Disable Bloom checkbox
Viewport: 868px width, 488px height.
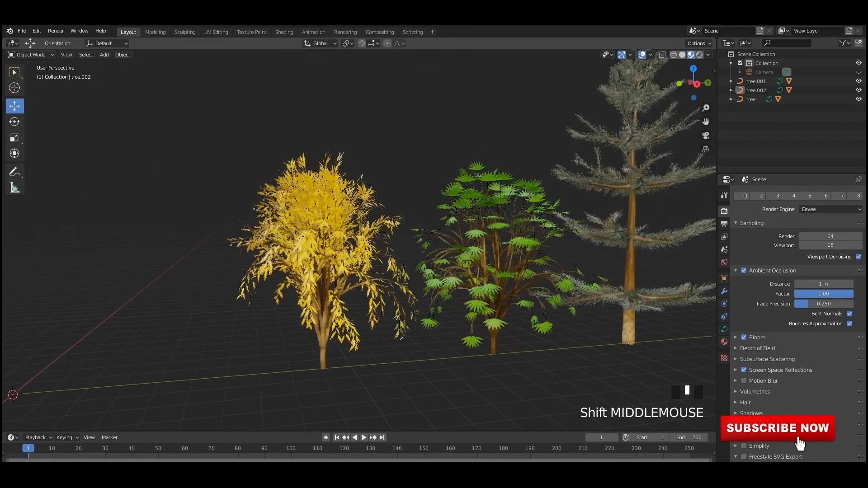tap(744, 337)
